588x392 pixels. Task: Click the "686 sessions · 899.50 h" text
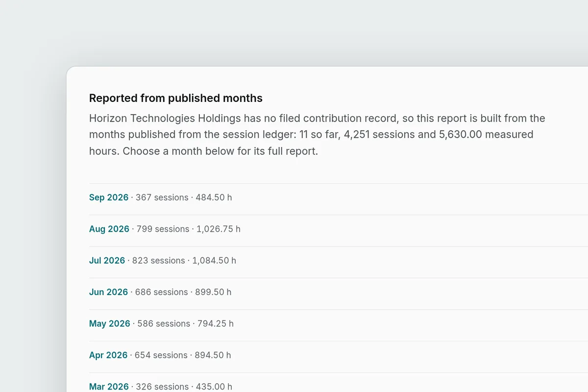183,292
